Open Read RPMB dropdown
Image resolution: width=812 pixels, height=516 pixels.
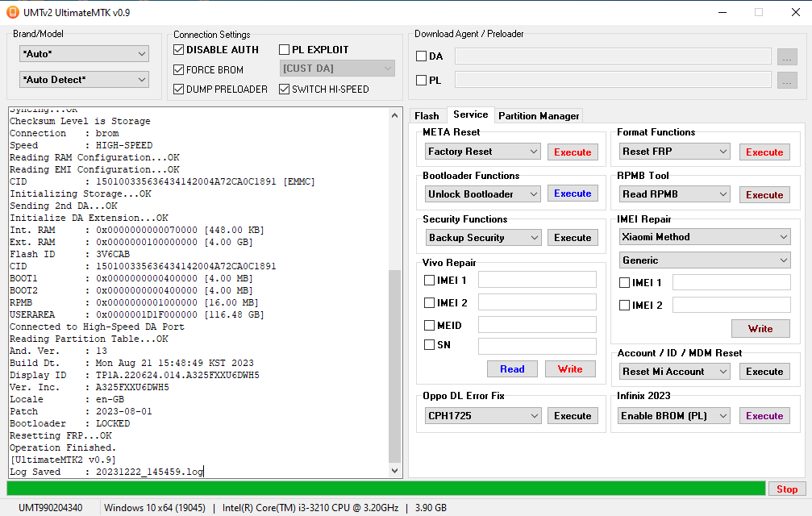pos(675,194)
